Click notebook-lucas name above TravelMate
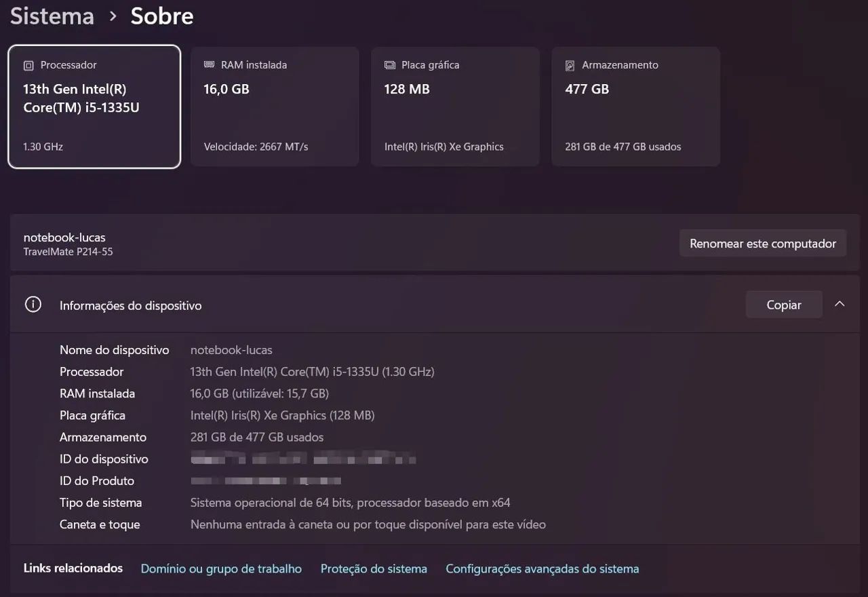This screenshot has height=597, width=868. pos(64,237)
